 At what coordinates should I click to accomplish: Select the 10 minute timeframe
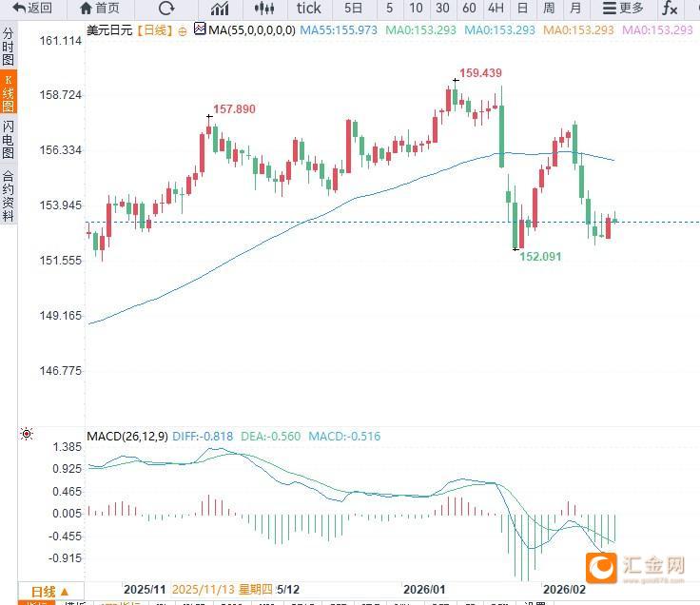(x=416, y=8)
